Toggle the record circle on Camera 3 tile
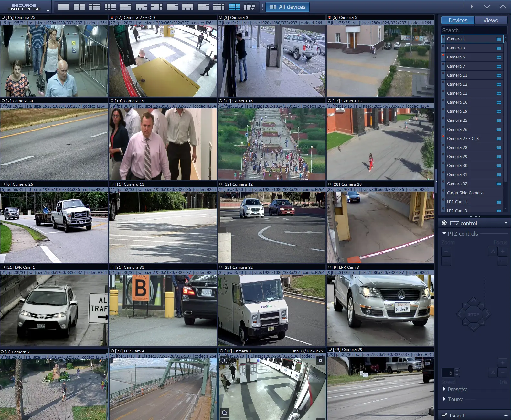This screenshot has width=511, height=420. click(221, 17)
